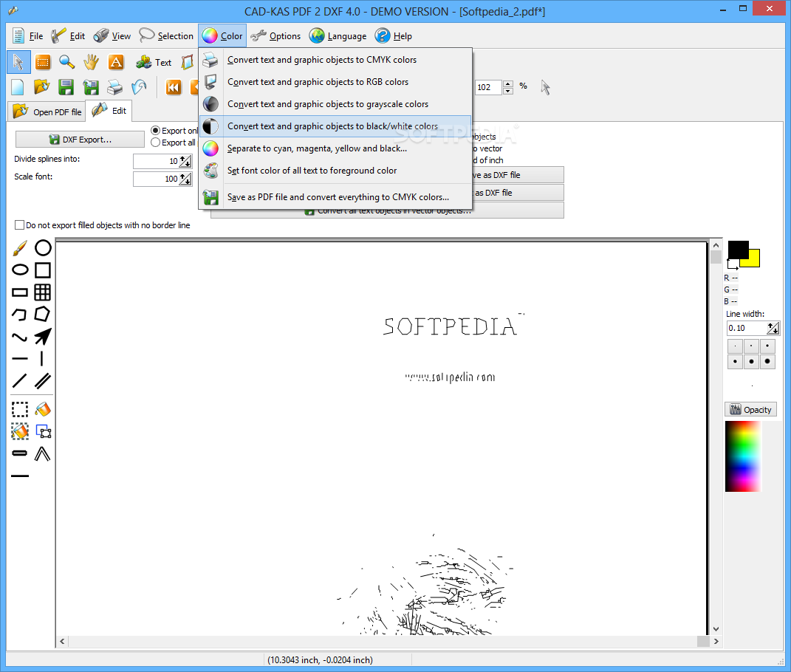The image size is (791, 672).
Task: Select the dashed marquee selection tool
Action: (20, 409)
